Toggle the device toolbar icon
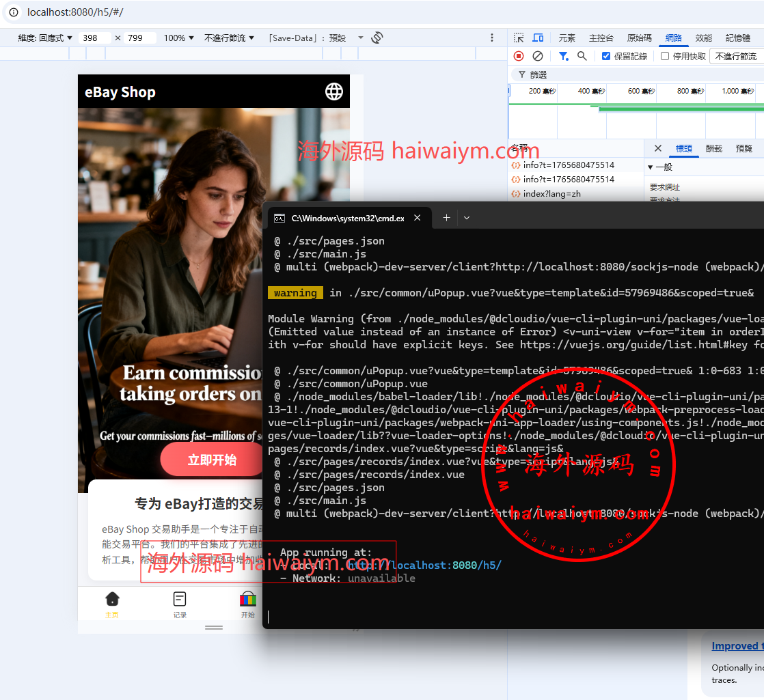The width and height of the screenshot is (764, 700). pos(538,38)
